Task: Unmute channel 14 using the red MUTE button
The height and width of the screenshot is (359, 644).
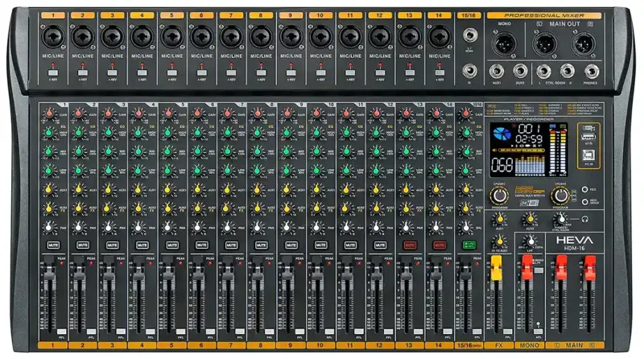Action: (439, 246)
